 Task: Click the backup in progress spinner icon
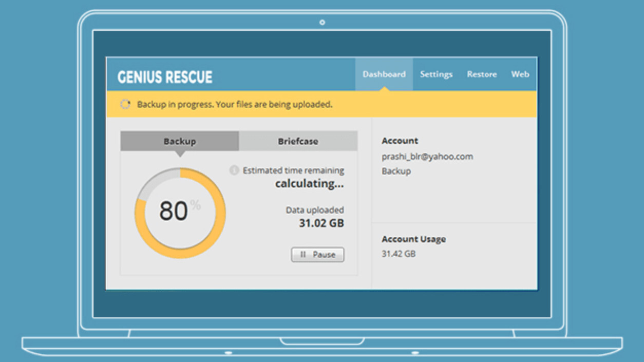[x=125, y=104]
